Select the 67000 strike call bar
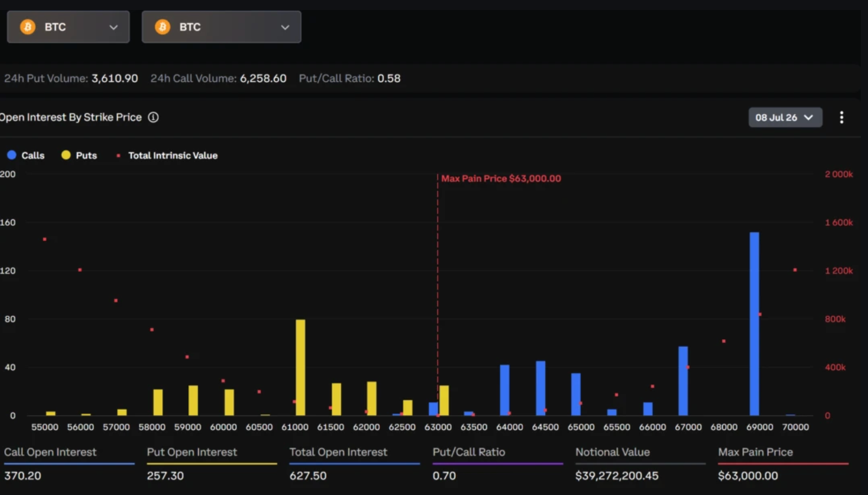 [683, 381]
